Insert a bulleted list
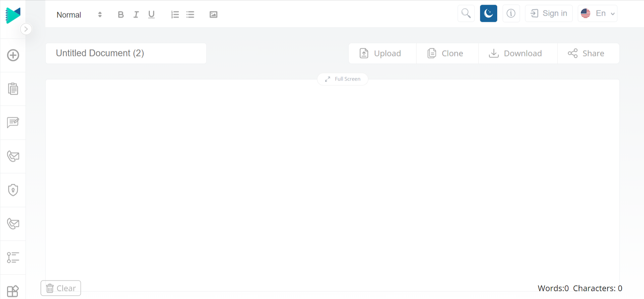The height and width of the screenshot is (299, 644). pos(190,14)
